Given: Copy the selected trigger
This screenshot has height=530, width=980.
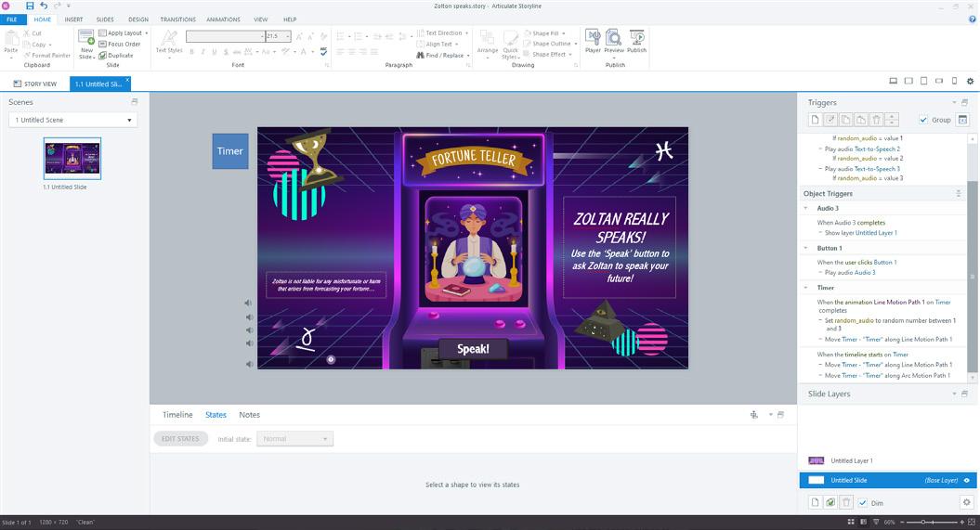Looking at the screenshot, I should tap(845, 120).
